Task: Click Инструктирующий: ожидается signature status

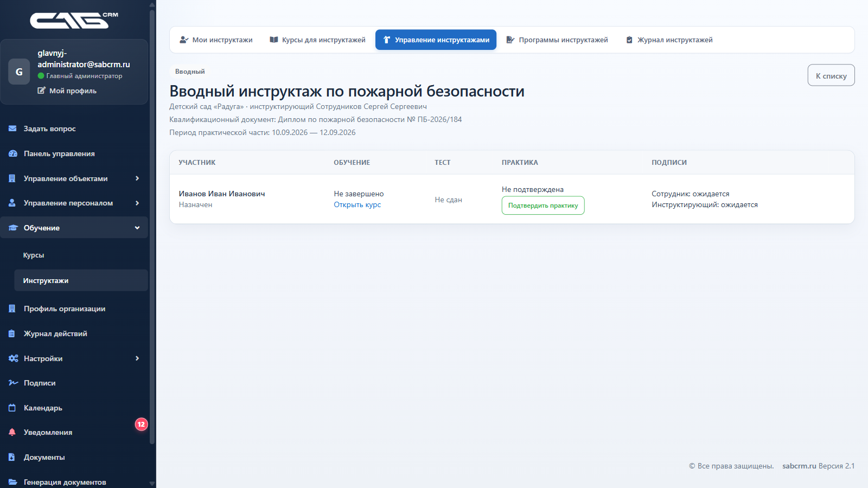Action: [x=705, y=204]
